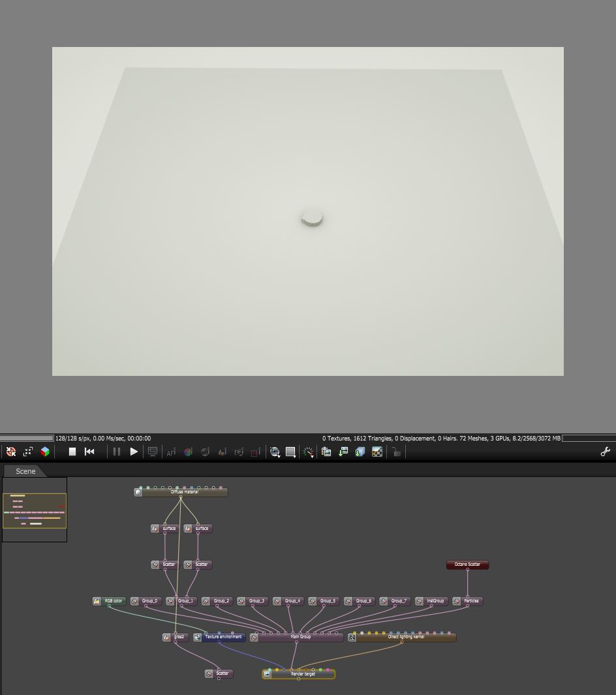Click the Render target node icon
The height and width of the screenshot is (695, 616).
tap(267, 674)
